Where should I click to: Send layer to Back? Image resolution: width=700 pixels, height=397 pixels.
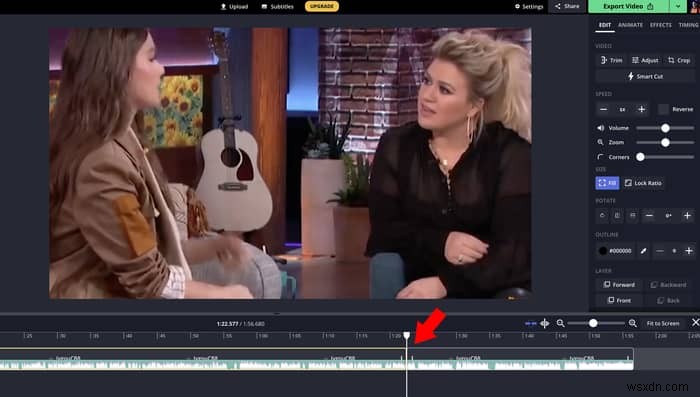[668, 301]
